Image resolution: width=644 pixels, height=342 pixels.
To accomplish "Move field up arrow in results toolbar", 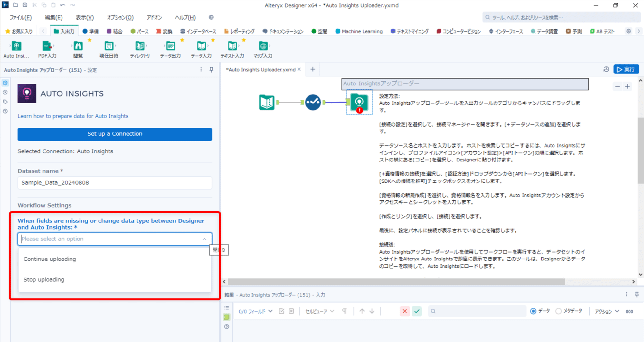I will pos(362,311).
